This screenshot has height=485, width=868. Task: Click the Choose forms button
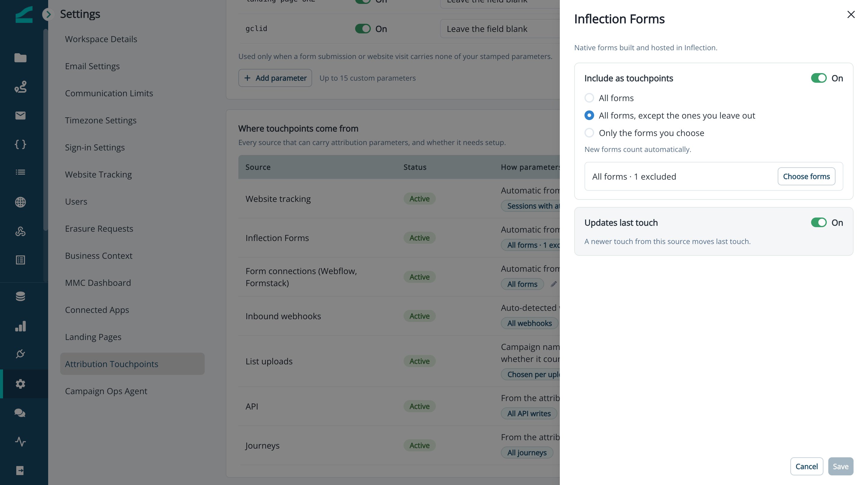point(806,177)
